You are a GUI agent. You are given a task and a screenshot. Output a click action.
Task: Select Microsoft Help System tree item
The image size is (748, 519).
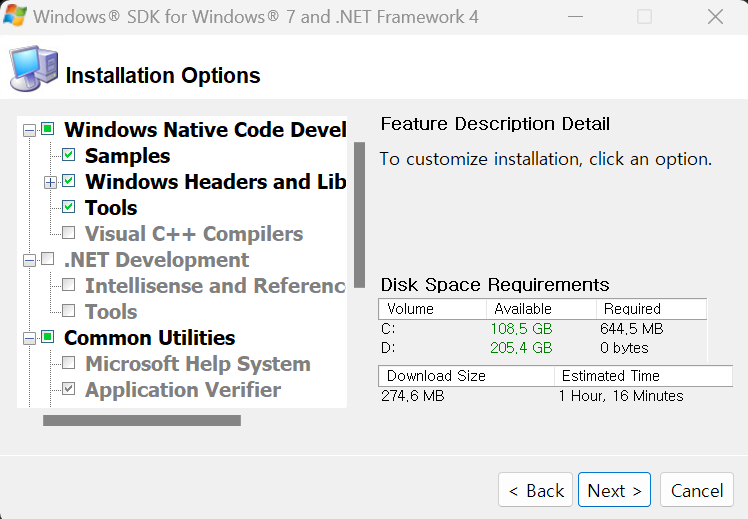[x=197, y=364]
